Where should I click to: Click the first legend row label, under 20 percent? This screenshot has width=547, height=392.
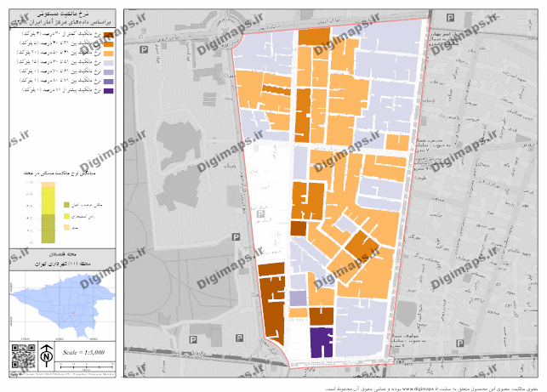61,34
